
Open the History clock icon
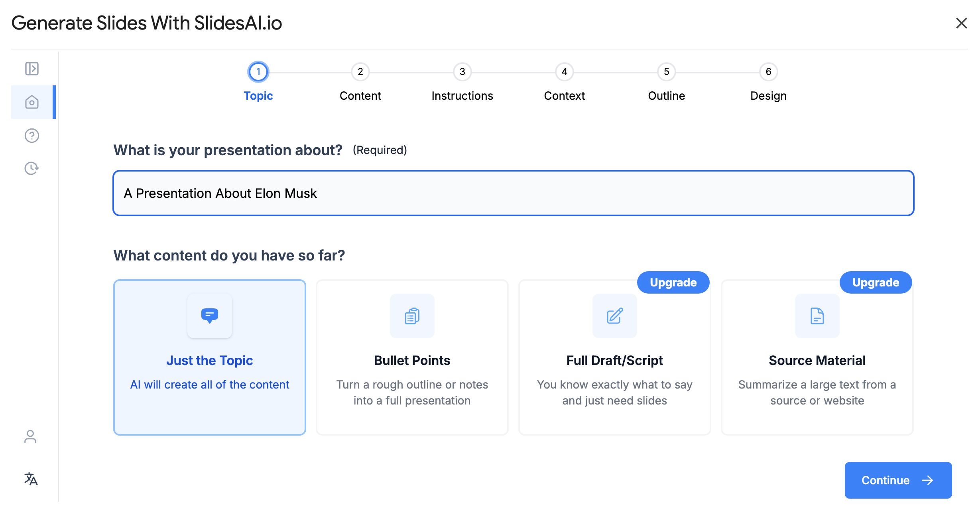coord(32,168)
